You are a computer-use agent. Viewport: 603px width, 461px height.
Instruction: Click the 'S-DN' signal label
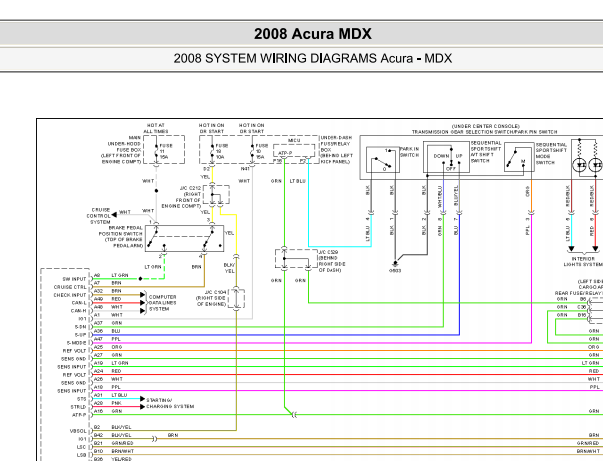(x=80, y=327)
